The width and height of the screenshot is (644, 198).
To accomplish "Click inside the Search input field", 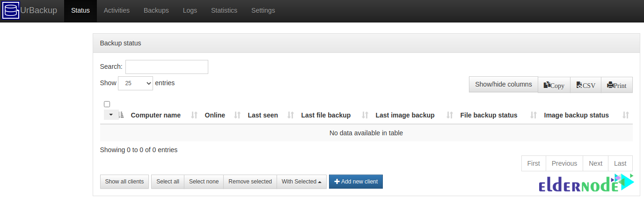I will point(167,67).
